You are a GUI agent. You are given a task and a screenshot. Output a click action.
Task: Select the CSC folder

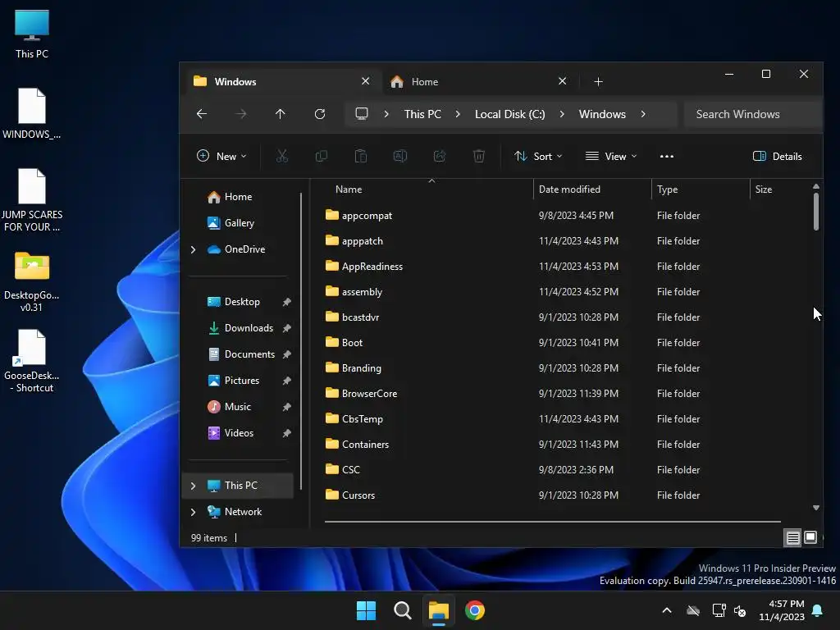350,470
